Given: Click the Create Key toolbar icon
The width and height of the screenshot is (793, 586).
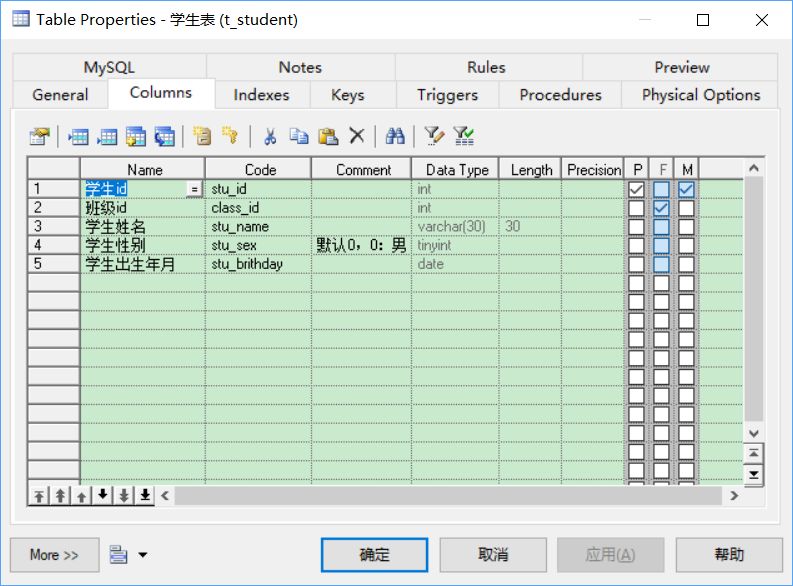Looking at the screenshot, I should click(230, 136).
